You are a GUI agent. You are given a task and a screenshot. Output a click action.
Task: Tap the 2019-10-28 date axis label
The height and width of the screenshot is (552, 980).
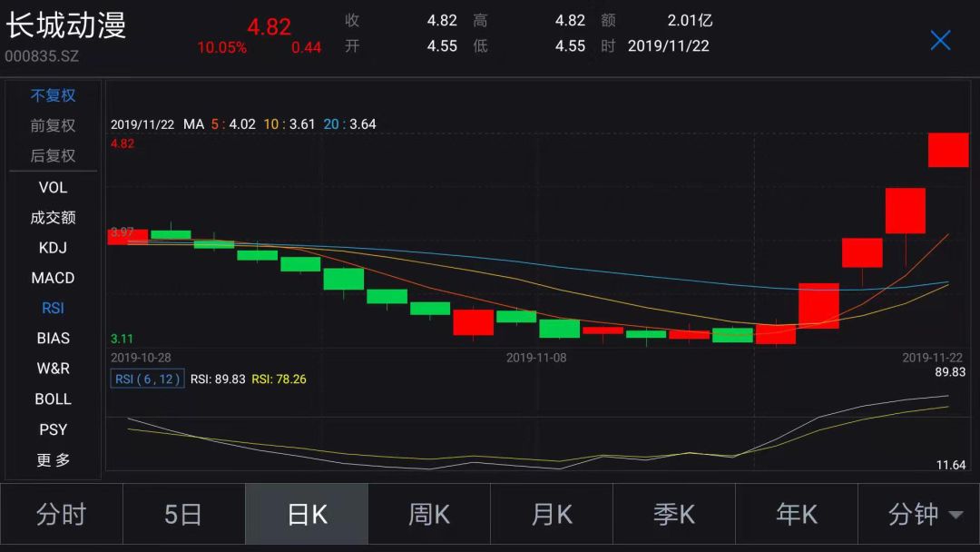click(141, 358)
